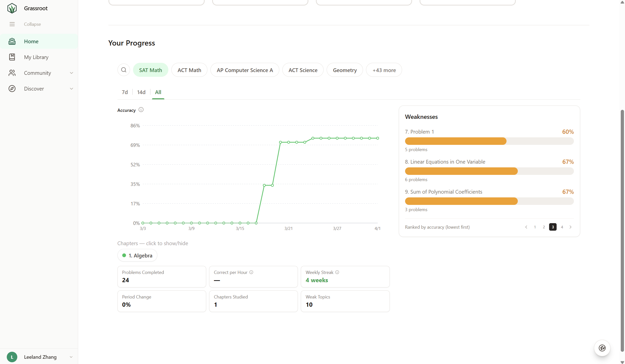Click the +43 more subjects button
This screenshot has width=625, height=364.
pos(384,70)
